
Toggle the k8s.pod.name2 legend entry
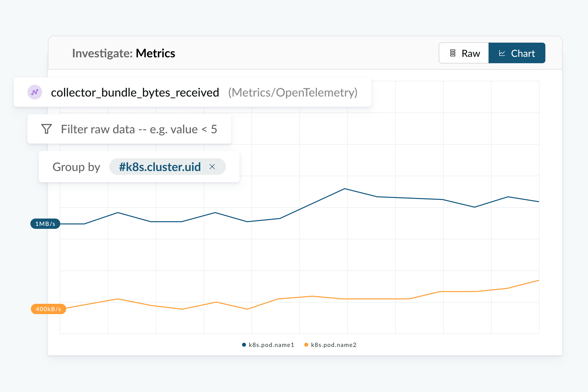pyautogui.click(x=330, y=345)
